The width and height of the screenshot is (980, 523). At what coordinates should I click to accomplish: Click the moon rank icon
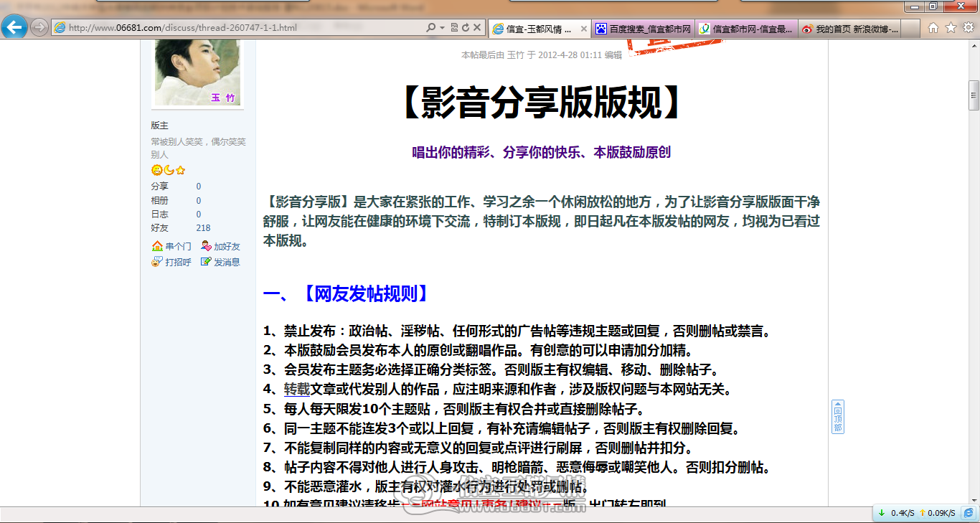pos(169,170)
